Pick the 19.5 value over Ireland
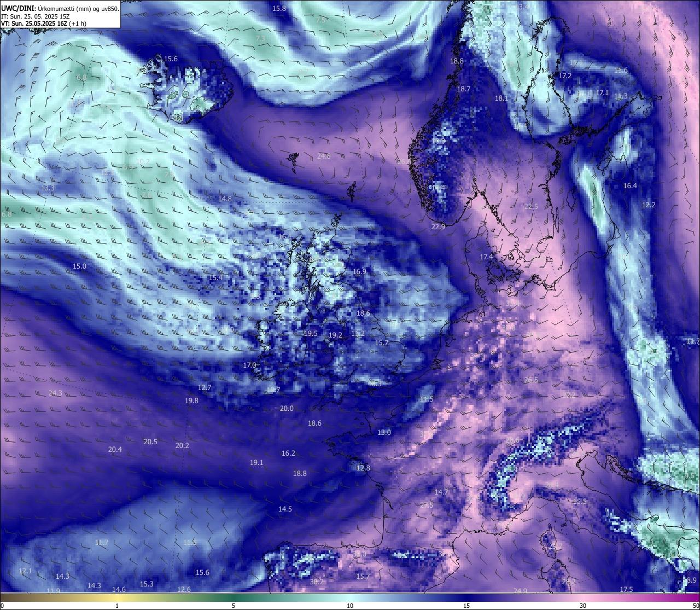700x610 pixels. tap(311, 333)
